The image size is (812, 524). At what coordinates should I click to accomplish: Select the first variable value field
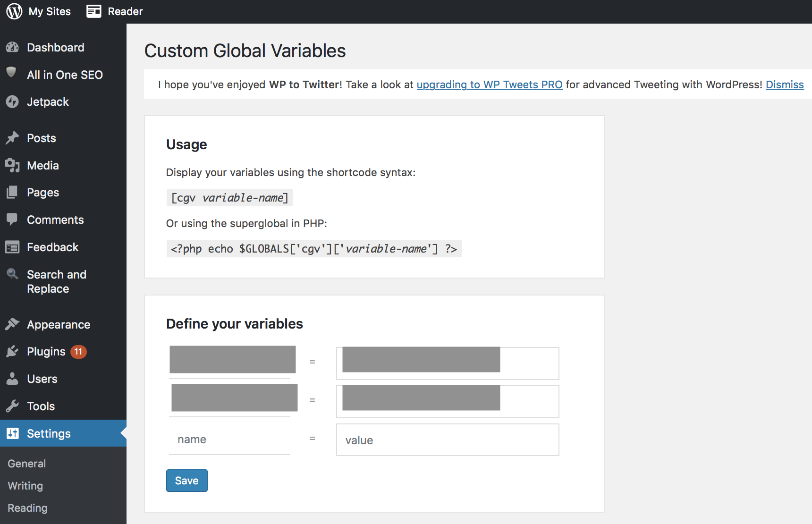click(448, 363)
